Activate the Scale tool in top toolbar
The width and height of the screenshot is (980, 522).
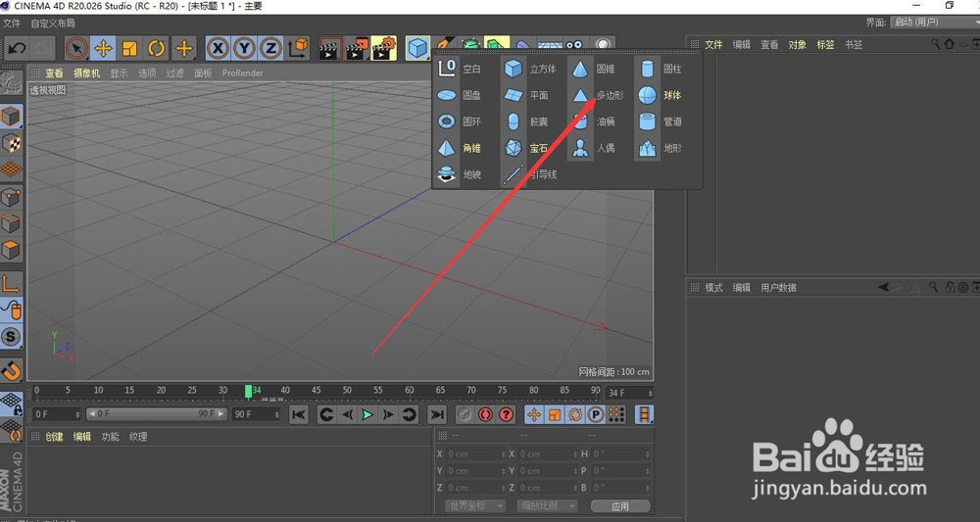pos(129,48)
